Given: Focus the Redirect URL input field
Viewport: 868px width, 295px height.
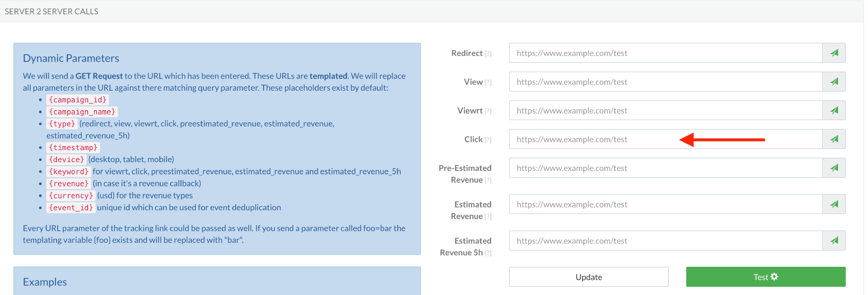Looking at the screenshot, I should 666,53.
